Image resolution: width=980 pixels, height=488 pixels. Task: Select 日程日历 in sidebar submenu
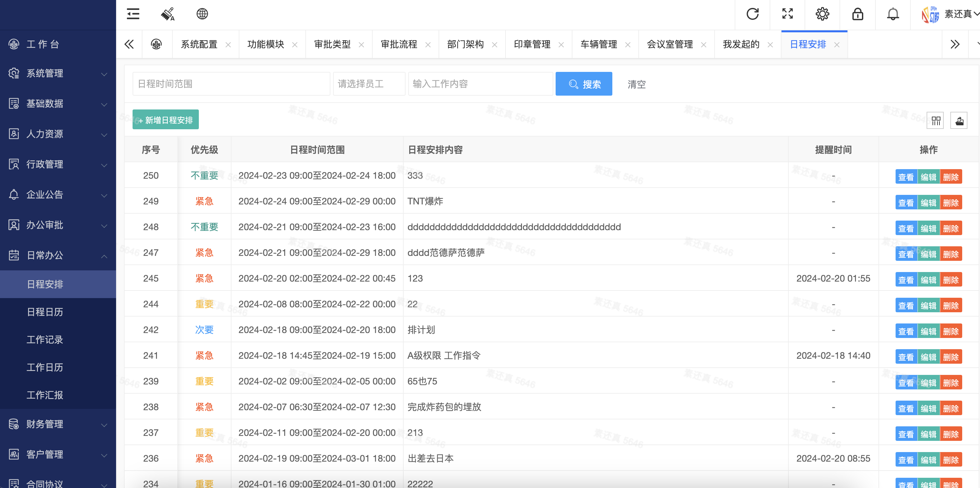(58, 312)
